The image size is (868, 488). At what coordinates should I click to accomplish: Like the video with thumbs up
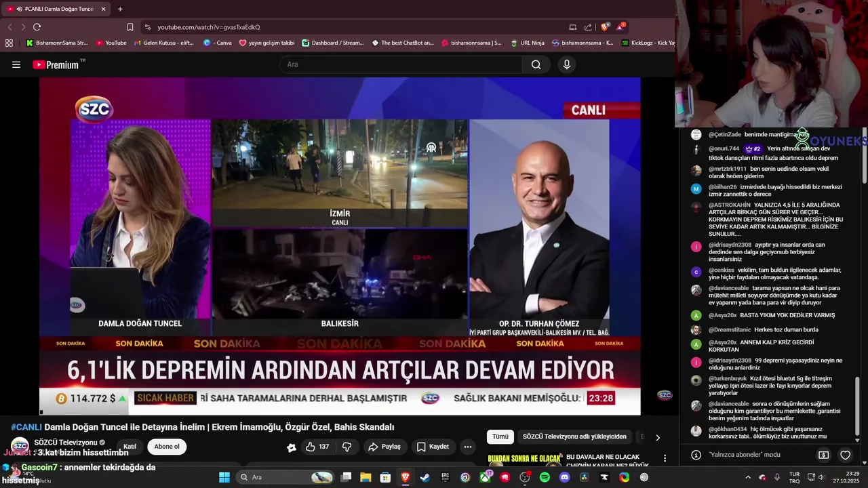pyautogui.click(x=317, y=447)
